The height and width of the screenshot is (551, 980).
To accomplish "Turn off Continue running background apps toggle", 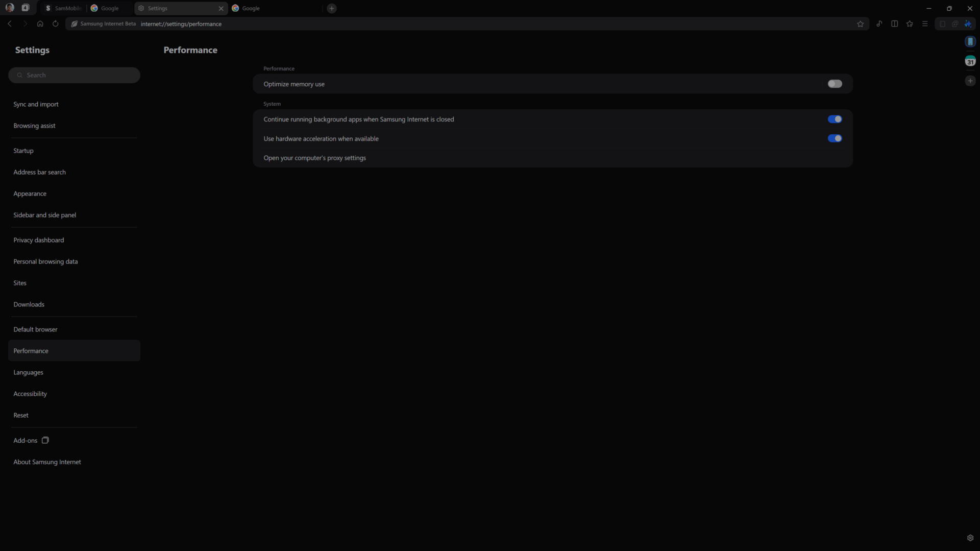I will click(x=835, y=119).
